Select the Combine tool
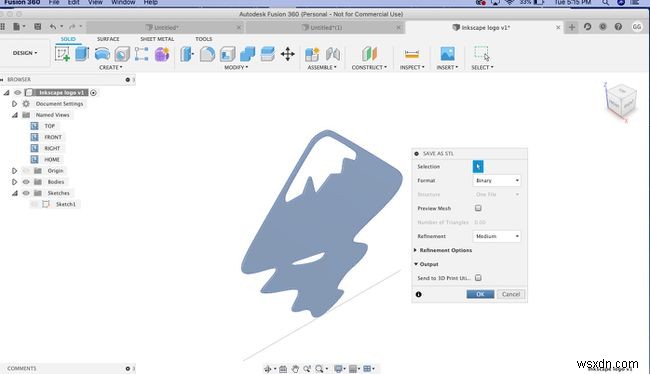 point(247,54)
